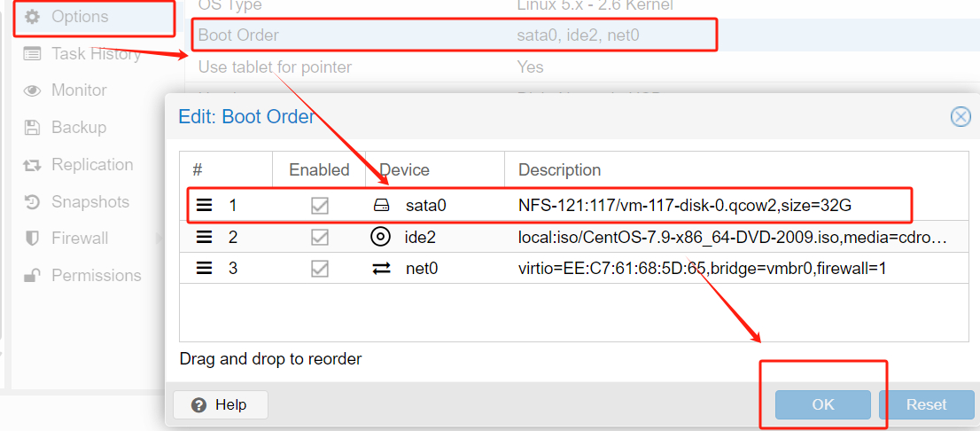Image resolution: width=980 pixels, height=431 pixels.
Task: Confirm boot order with OK button
Action: tap(823, 404)
